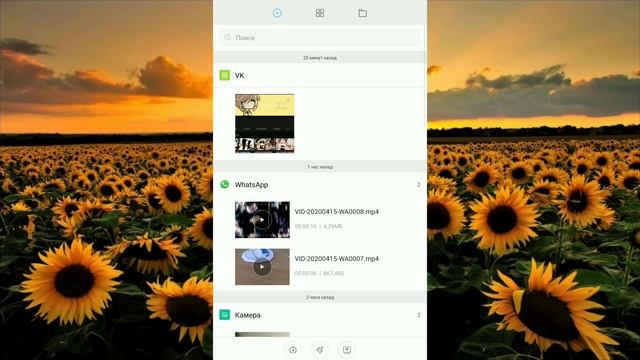Image resolution: width=640 pixels, height=360 pixels.
Task: Focus the Поиск search field
Action: 320,38
